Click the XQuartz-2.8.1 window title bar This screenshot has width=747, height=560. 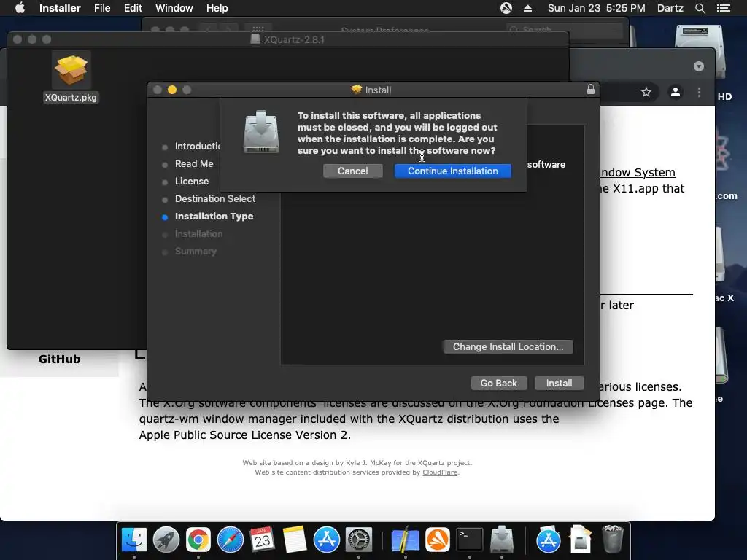[x=287, y=39]
